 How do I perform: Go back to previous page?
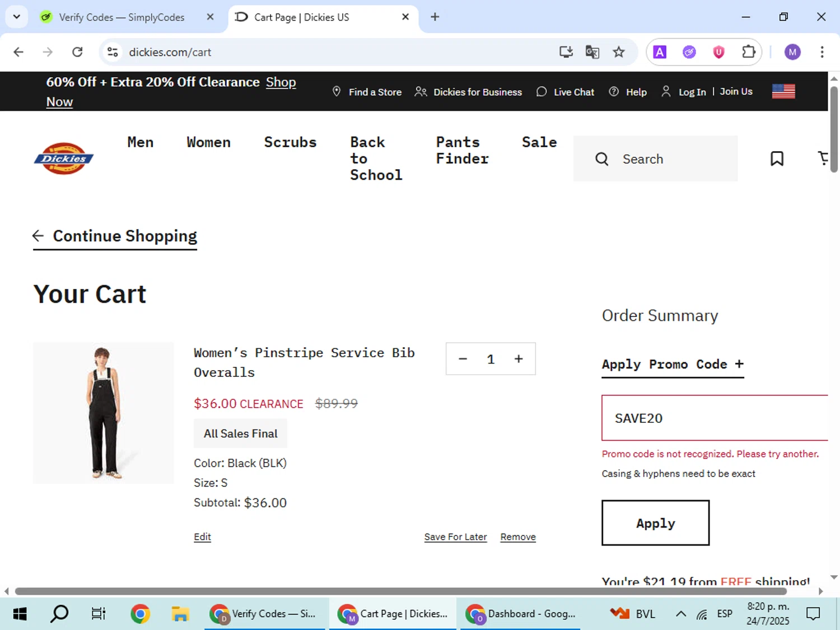18,52
